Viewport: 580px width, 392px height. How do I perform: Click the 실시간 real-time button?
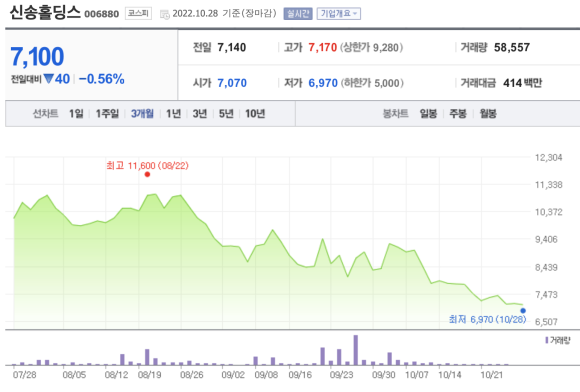pyautogui.click(x=298, y=14)
